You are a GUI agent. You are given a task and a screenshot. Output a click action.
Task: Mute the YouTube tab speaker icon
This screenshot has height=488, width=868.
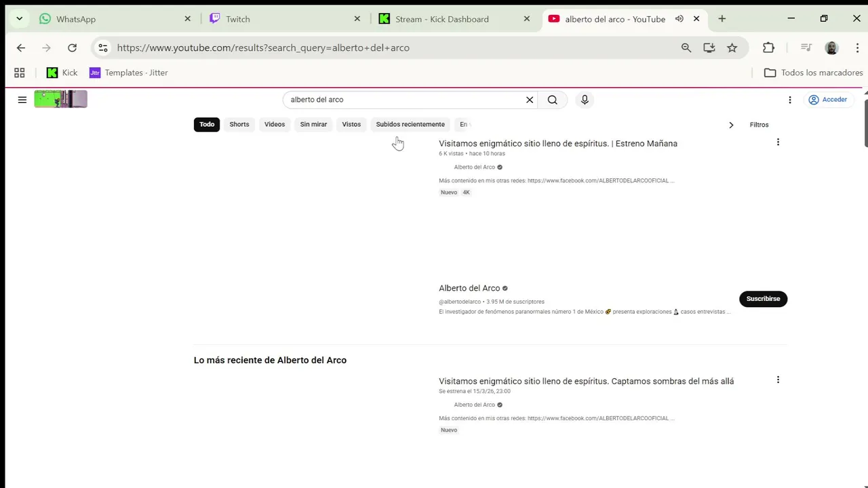[x=679, y=19]
